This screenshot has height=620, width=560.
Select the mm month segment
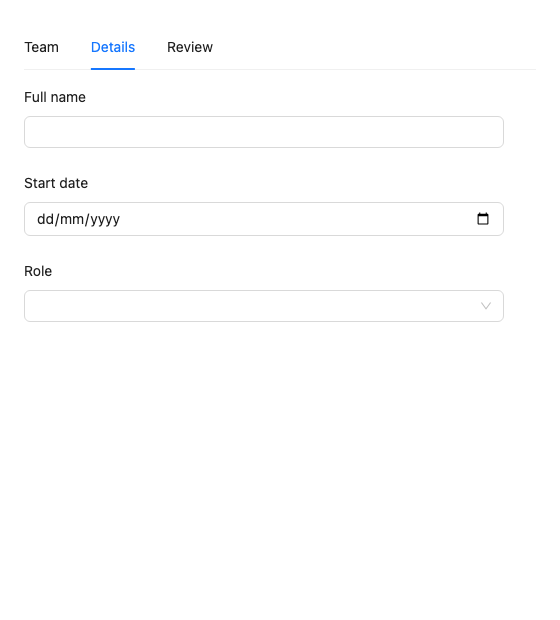tap(72, 219)
